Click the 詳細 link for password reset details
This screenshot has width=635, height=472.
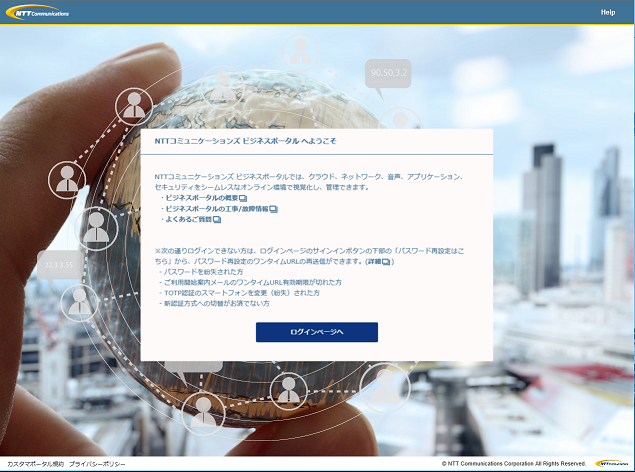tap(374, 262)
